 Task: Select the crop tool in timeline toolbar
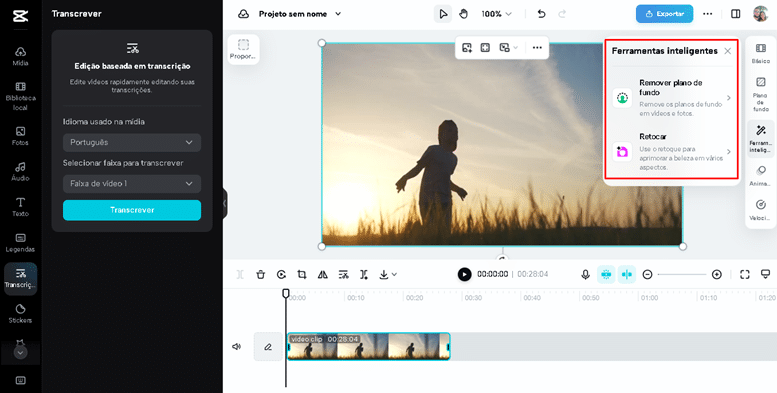coord(302,274)
